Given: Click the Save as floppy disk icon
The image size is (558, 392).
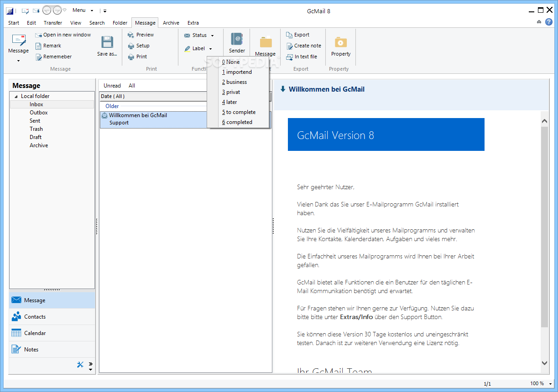Looking at the screenshot, I should [x=107, y=42].
